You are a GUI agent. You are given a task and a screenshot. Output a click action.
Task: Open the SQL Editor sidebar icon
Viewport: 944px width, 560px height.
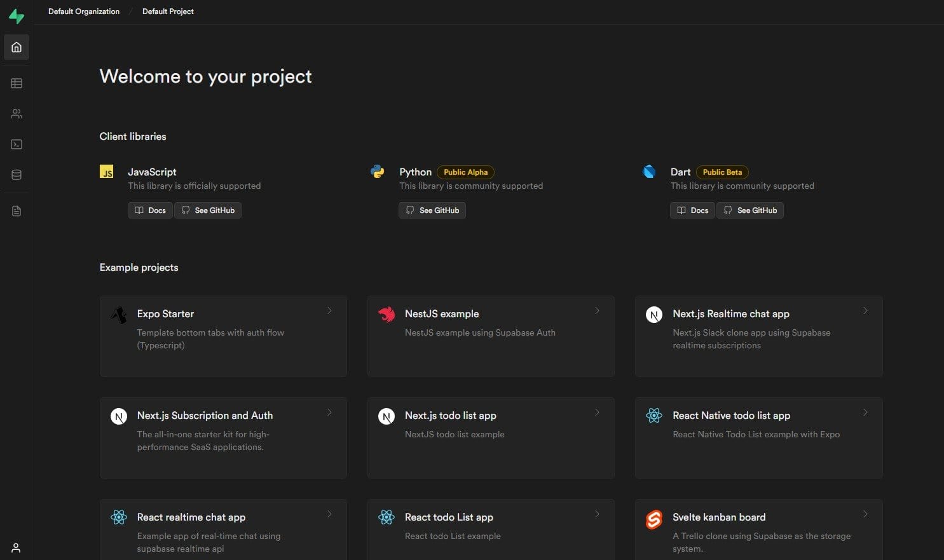(x=16, y=144)
